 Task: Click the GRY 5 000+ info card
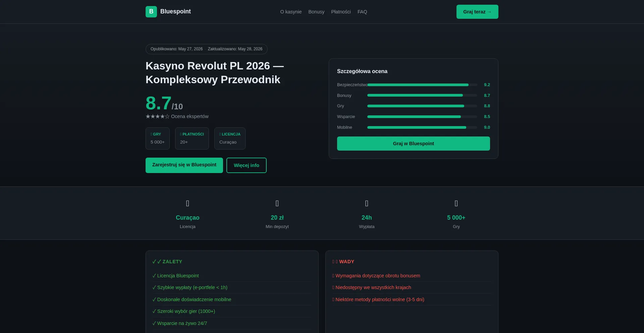(158, 138)
